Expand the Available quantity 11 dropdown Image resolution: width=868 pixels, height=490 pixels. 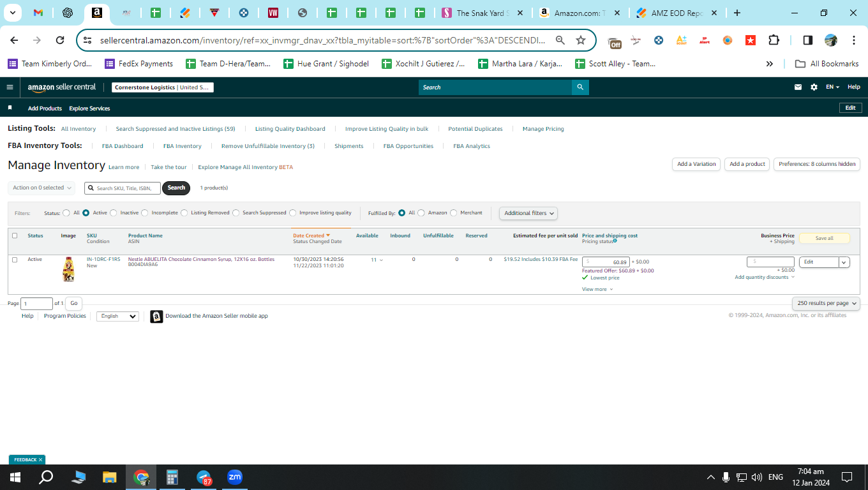point(377,260)
